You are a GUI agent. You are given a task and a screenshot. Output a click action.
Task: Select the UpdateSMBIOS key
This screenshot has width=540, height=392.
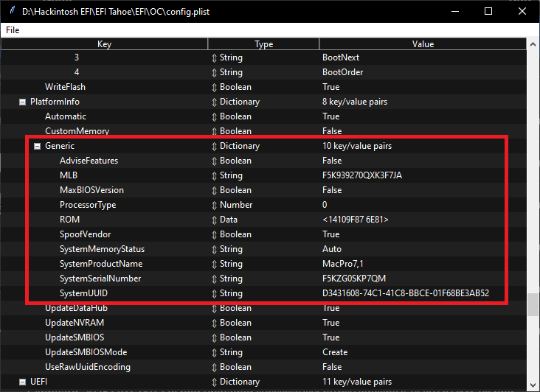coord(75,337)
